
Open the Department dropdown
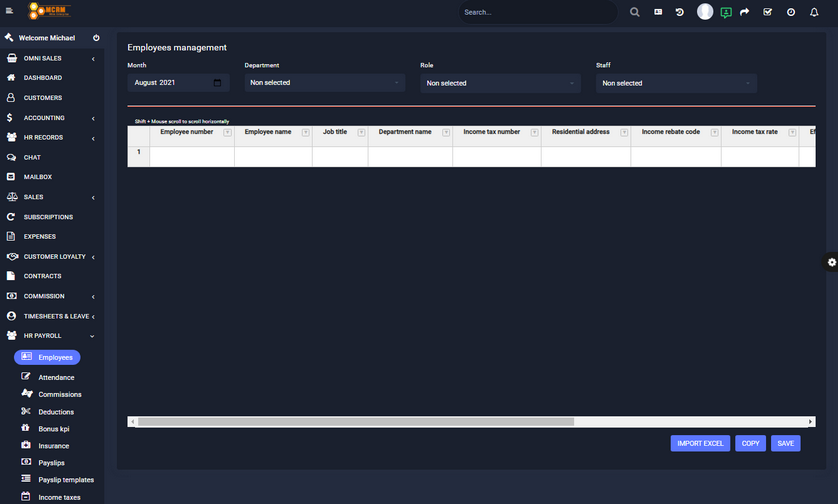pos(324,83)
